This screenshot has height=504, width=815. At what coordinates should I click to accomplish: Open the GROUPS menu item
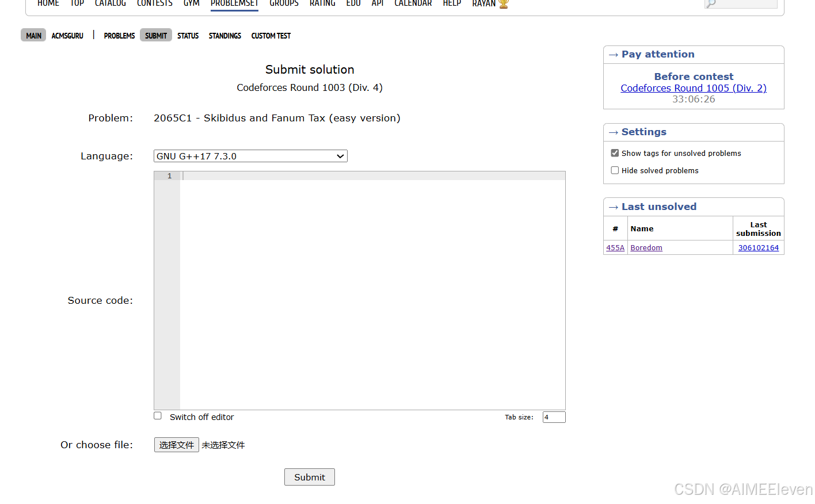coord(284,3)
